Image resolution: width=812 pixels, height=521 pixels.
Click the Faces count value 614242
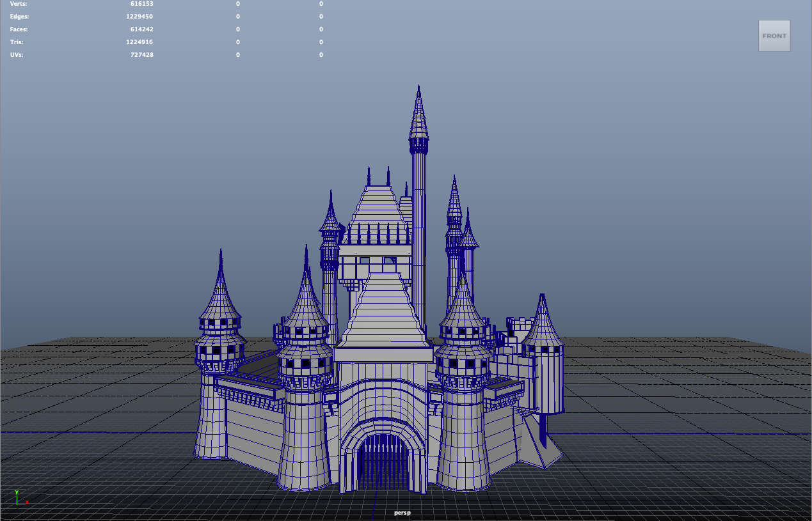point(141,29)
